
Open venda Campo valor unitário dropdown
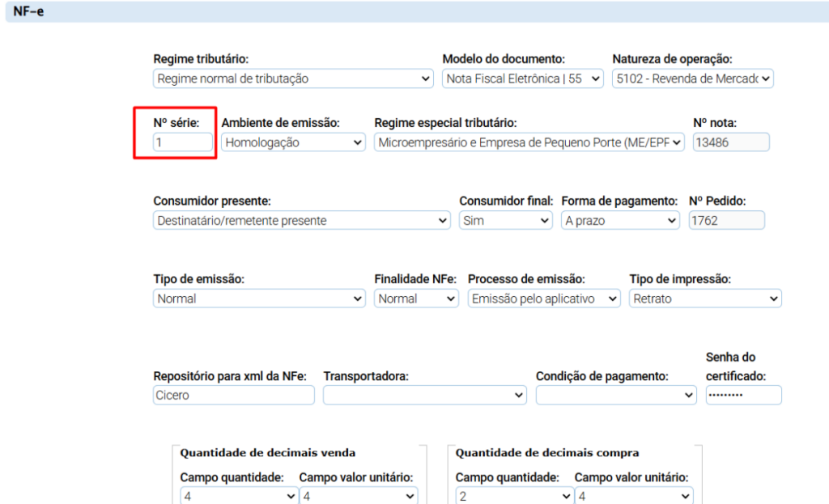[x=359, y=496]
